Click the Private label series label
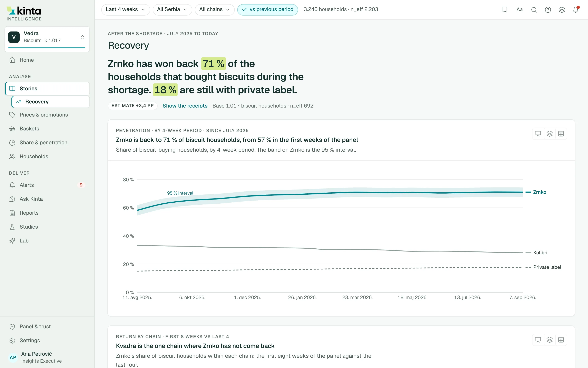Image resolution: width=588 pixels, height=368 pixels. pyautogui.click(x=547, y=267)
